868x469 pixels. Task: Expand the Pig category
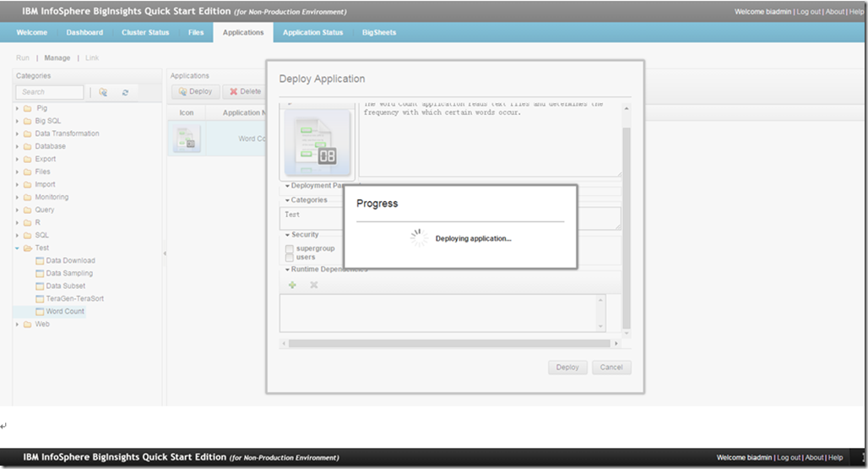[17, 108]
